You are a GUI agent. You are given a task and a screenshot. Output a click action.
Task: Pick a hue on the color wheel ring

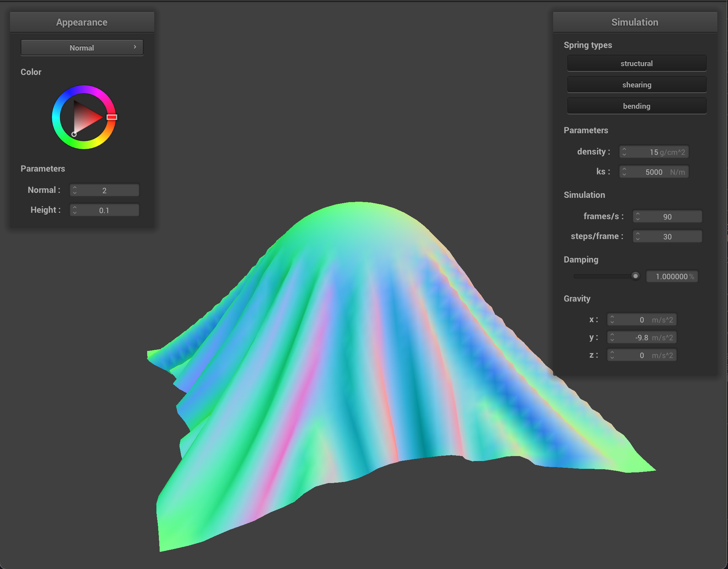tap(112, 117)
